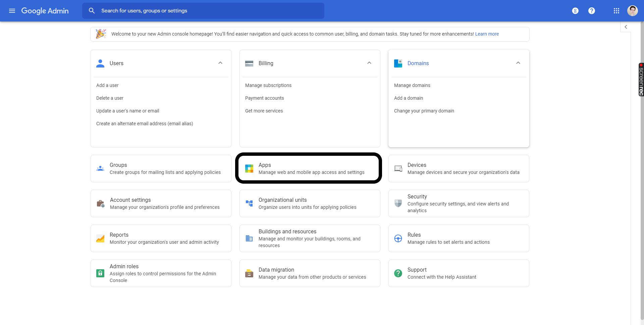This screenshot has width=644, height=325.
Task: Select Create an alternate email address
Action: pyautogui.click(x=145, y=124)
